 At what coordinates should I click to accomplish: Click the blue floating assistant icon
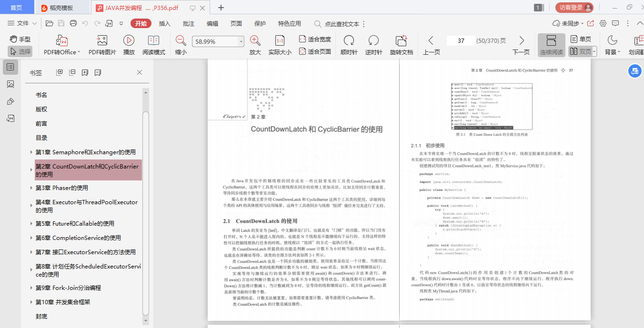pos(634,71)
